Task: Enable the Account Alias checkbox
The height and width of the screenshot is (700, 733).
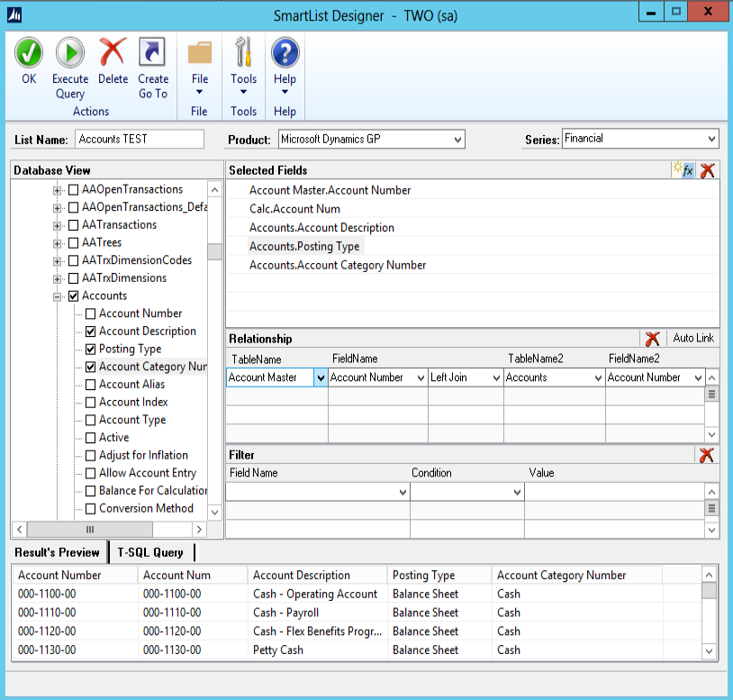Action: (x=91, y=385)
